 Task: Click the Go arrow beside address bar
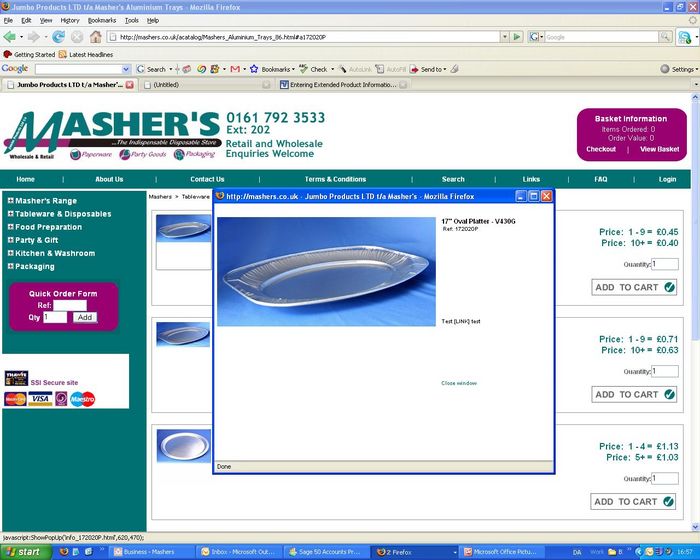tap(517, 37)
